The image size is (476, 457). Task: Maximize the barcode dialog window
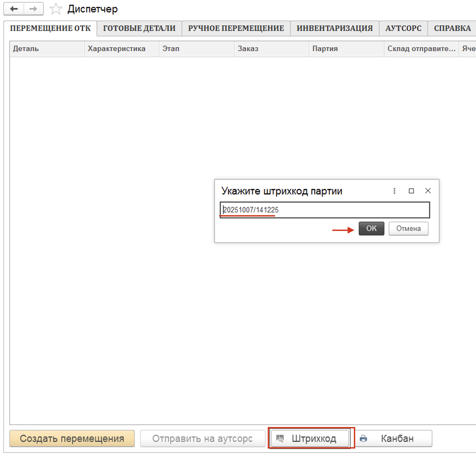[x=411, y=191]
